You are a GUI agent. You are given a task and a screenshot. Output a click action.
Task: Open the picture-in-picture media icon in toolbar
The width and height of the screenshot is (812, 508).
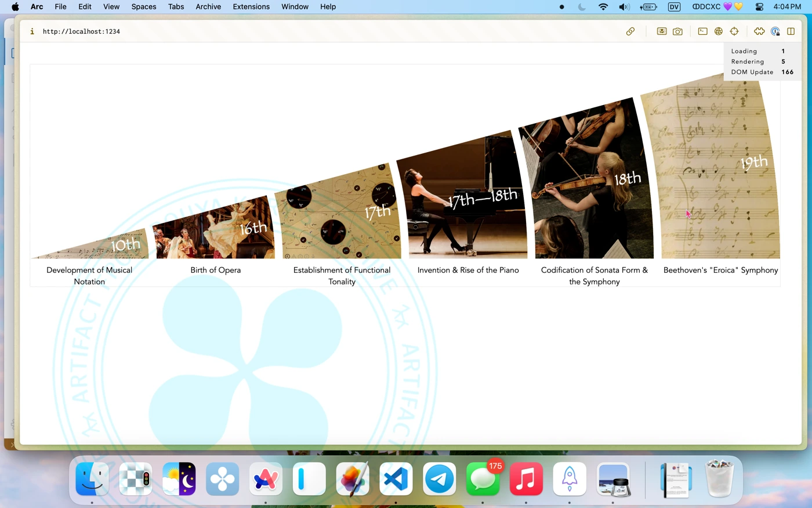pos(662,31)
